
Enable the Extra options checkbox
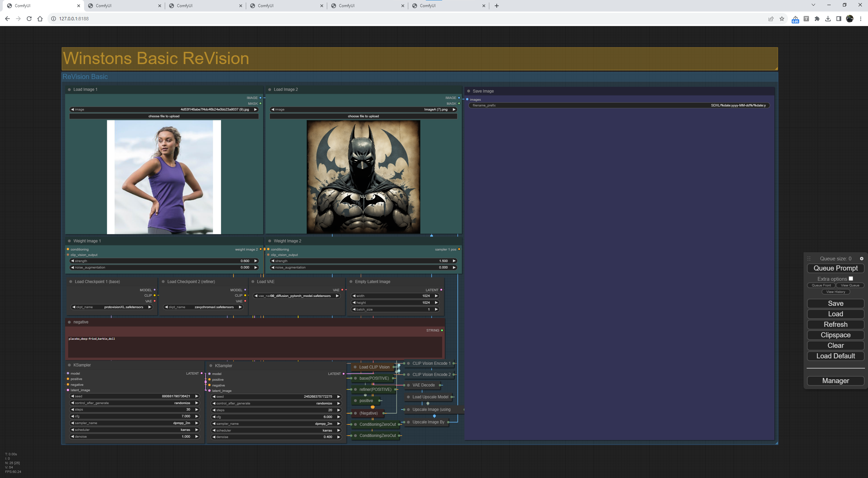pyautogui.click(x=851, y=279)
